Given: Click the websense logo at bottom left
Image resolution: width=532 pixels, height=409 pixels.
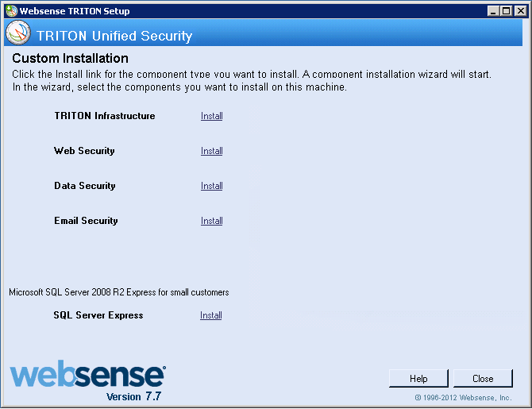Looking at the screenshot, I should click(x=88, y=374).
